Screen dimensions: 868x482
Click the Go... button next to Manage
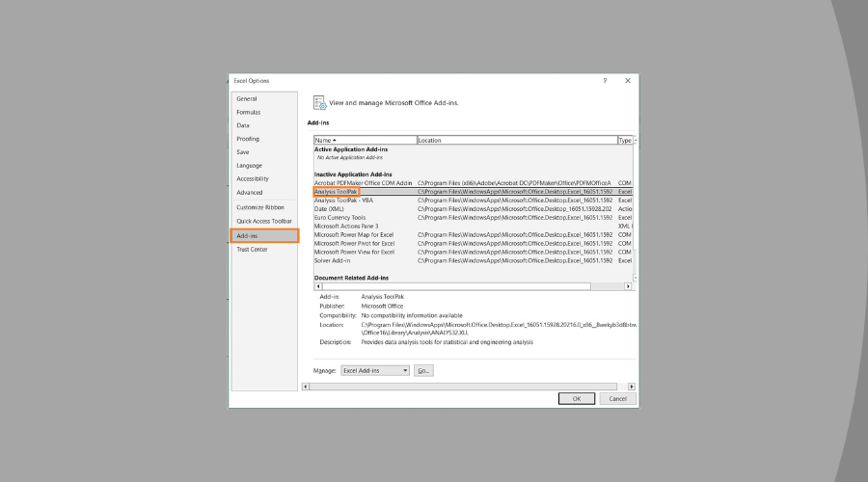(423, 370)
